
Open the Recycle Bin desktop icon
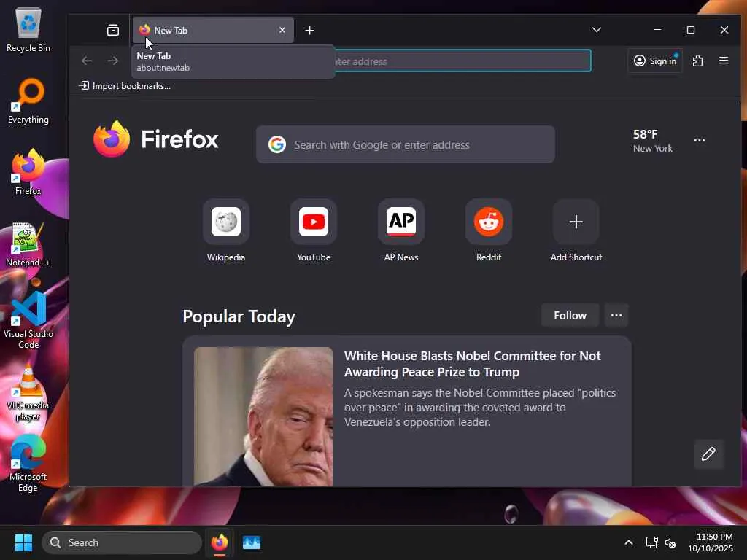click(28, 29)
